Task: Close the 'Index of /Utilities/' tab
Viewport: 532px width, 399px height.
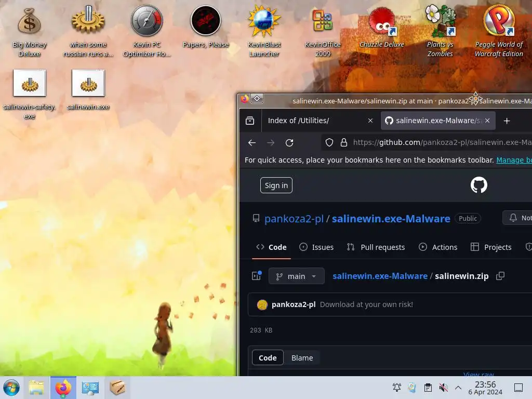Action: click(370, 121)
